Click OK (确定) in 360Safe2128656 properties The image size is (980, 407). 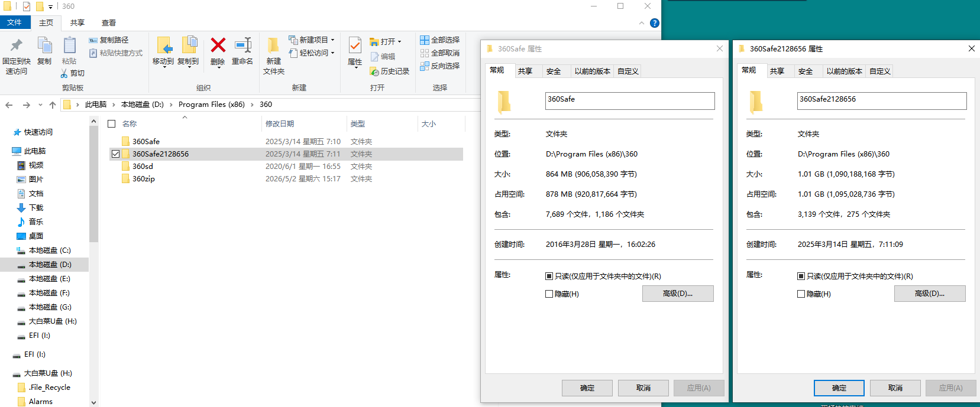coord(839,388)
